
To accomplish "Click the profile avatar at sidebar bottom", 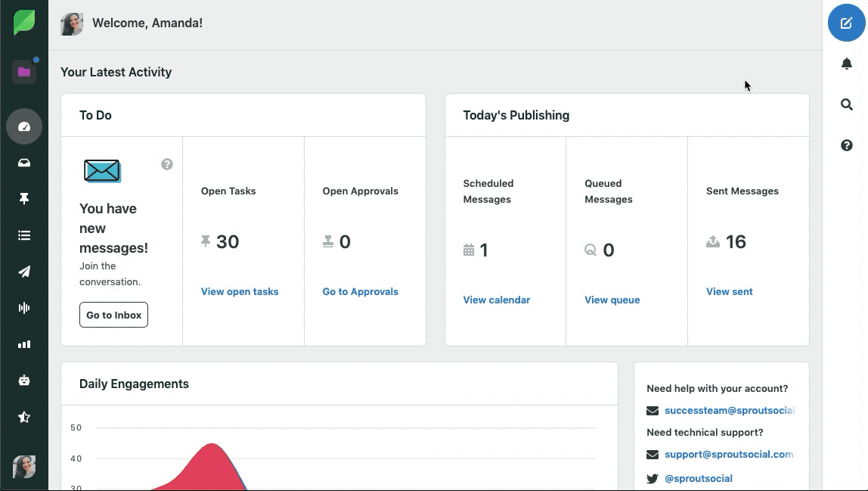I will click(x=24, y=467).
